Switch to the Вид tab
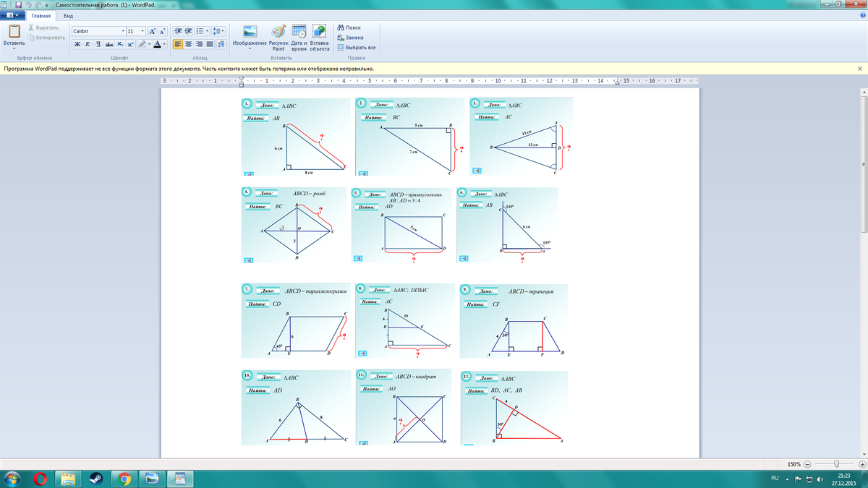Viewport: 868px width, 488px height. [68, 15]
